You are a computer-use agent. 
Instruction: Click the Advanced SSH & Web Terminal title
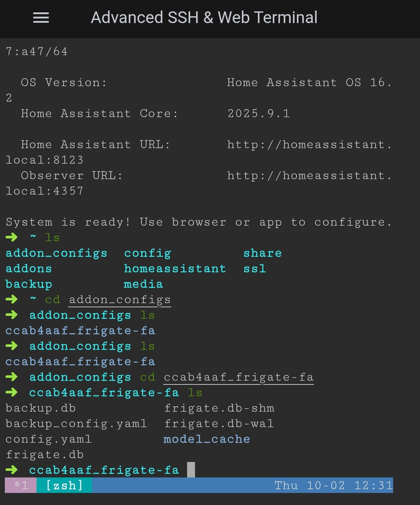[x=204, y=18]
